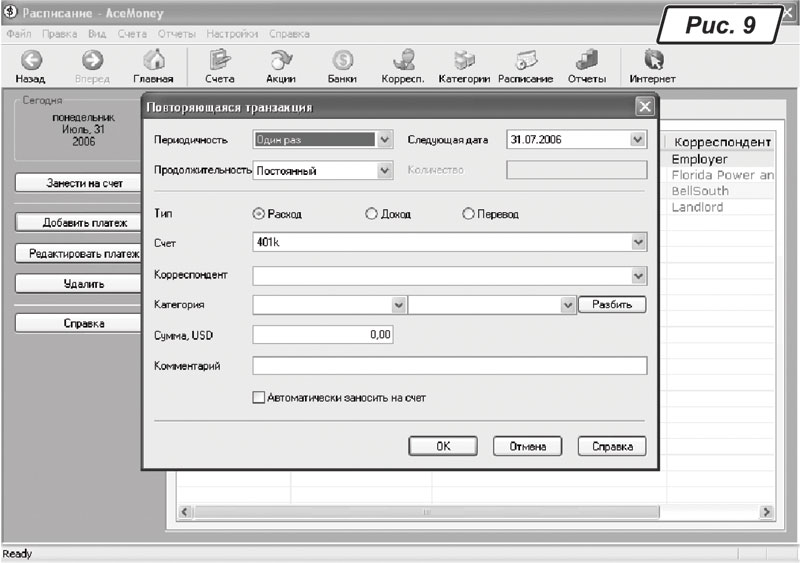This screenshot has width=800, height=563.
Task: Open Акции stocks toolbar icon
Action: 280,66
